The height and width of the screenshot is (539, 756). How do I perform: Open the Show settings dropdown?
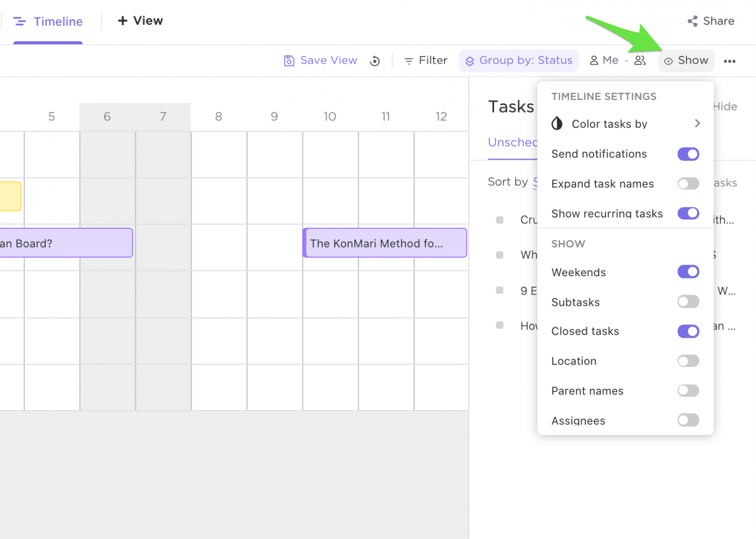pyautogui.click(x=686, y=60)
